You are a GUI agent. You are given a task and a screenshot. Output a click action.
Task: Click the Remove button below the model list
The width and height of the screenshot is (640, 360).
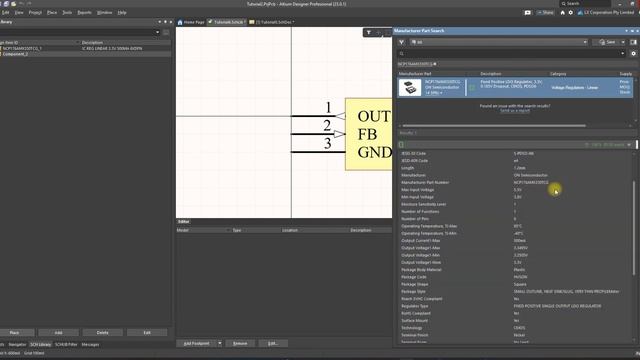click(x=240, y=343)
